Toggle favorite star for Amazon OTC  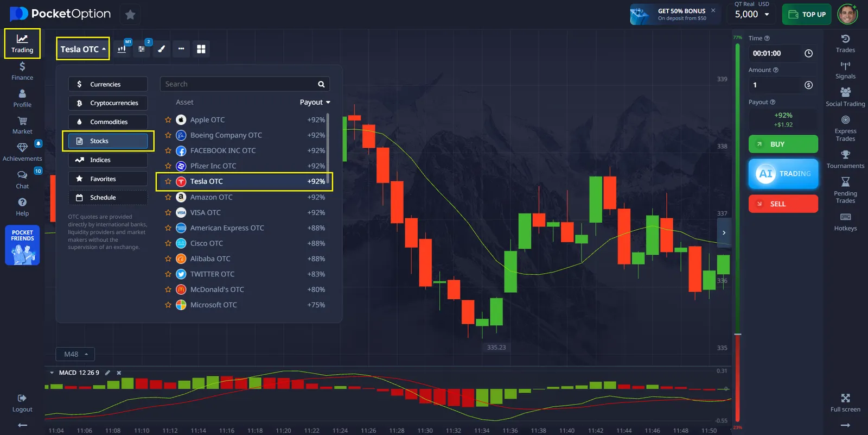tap(168, 197)
